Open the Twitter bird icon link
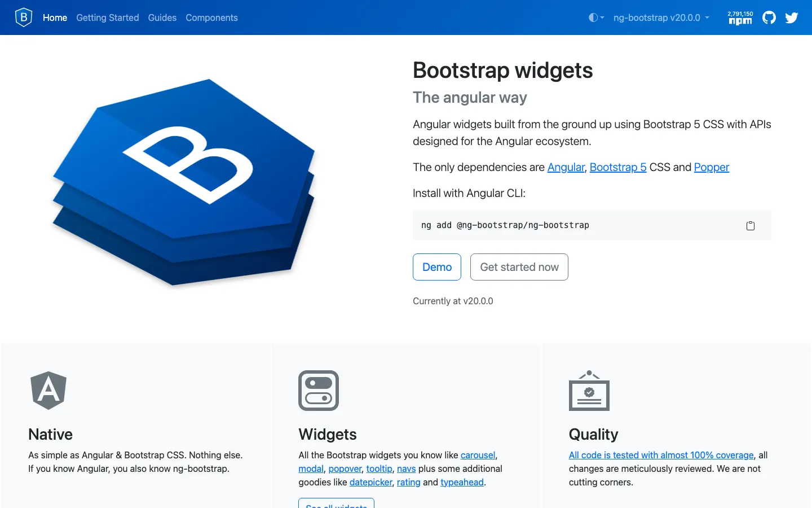The height and width of the screenshot is (508, 812). pyautogui.click(x=792, y=17)
